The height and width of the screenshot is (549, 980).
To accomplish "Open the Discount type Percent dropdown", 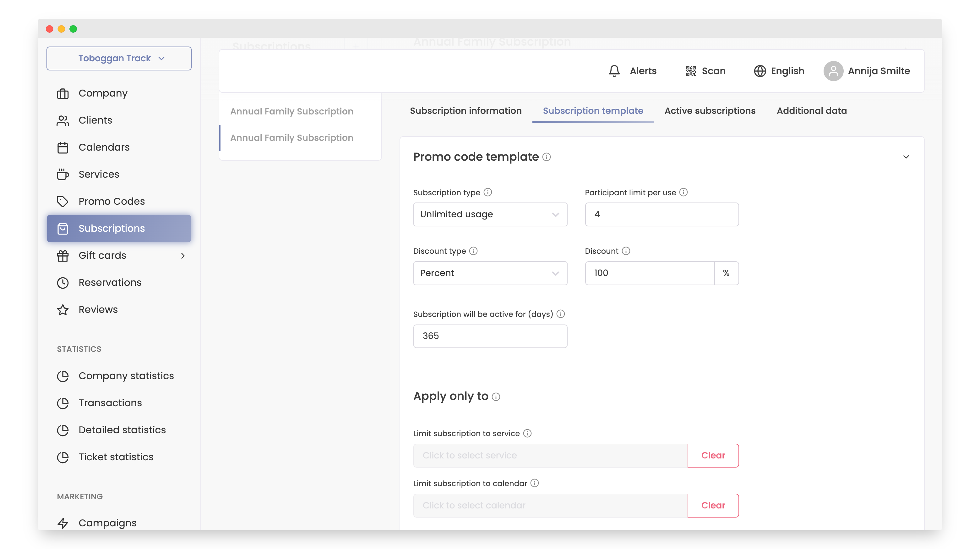I will click(490, 273).
